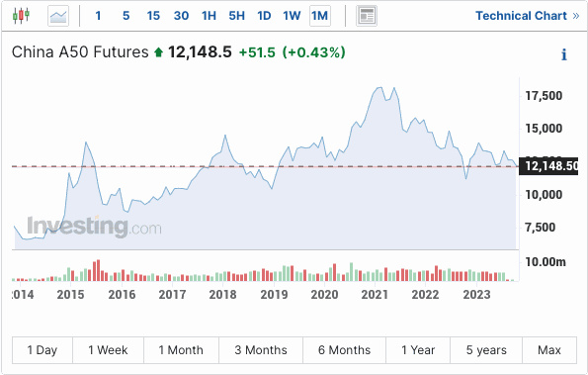
Task: Open the news overlay icon in toolbar
Action: coord(367,16)
